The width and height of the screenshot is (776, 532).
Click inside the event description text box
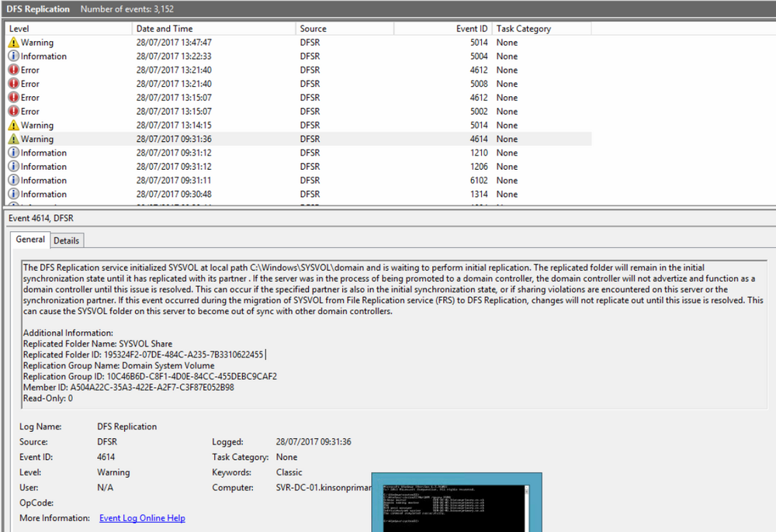click(394, 335)
